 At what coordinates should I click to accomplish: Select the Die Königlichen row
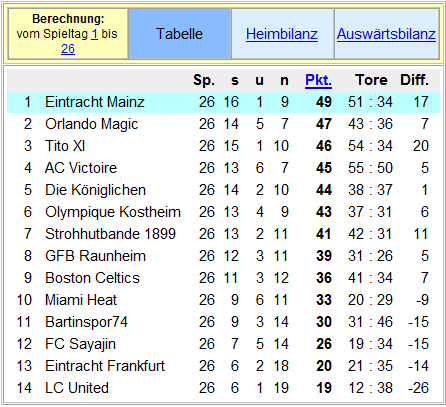pyautogui.click(x=223, y=190)
